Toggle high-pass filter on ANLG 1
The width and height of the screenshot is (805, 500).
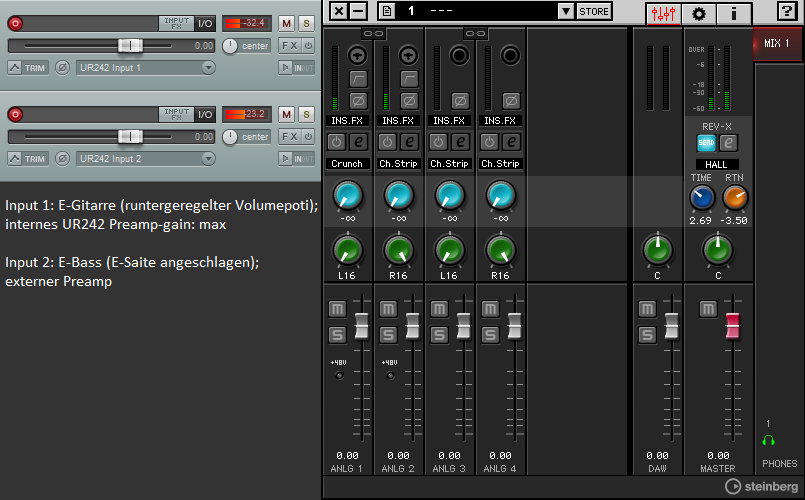click(x=358, y=79)
